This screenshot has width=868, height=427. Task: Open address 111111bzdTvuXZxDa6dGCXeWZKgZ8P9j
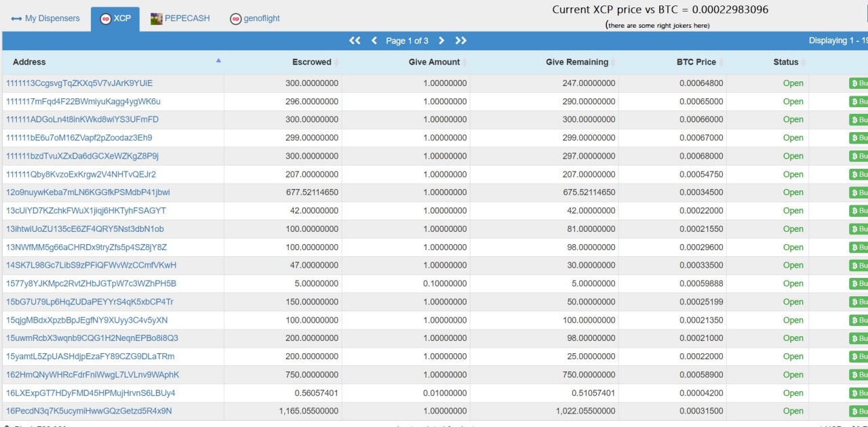pos(82,157)
